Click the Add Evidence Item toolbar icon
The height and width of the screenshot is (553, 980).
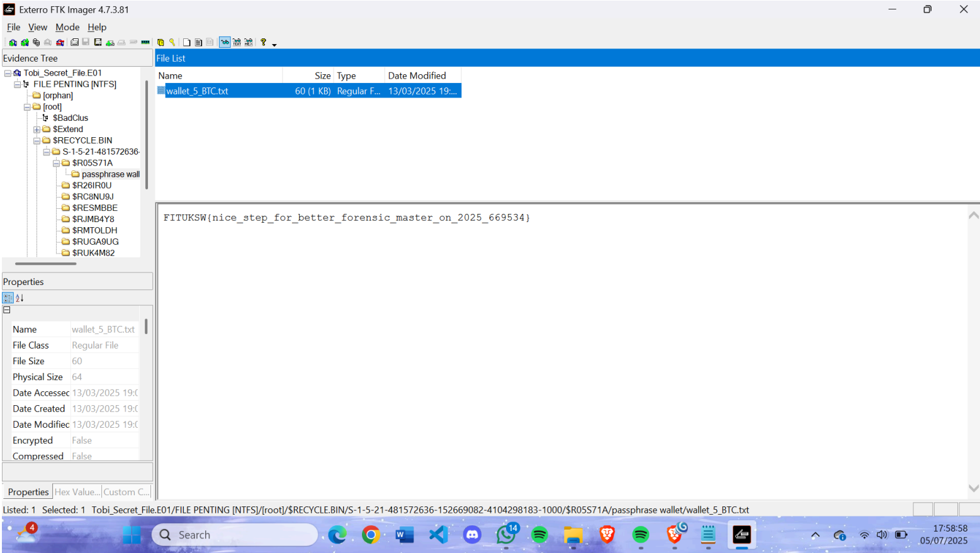click(x=13, y=43)
